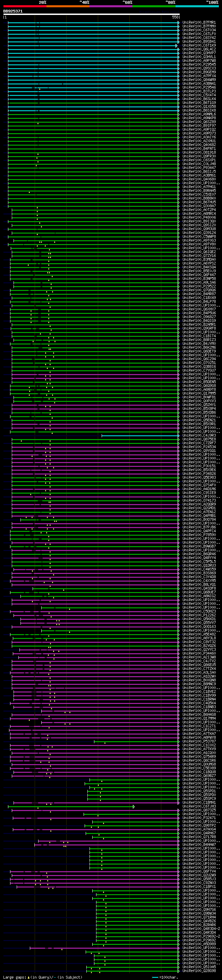Screen dimensions: 222x980
Task: Select the query name BB925371
Action: (13, 11)
